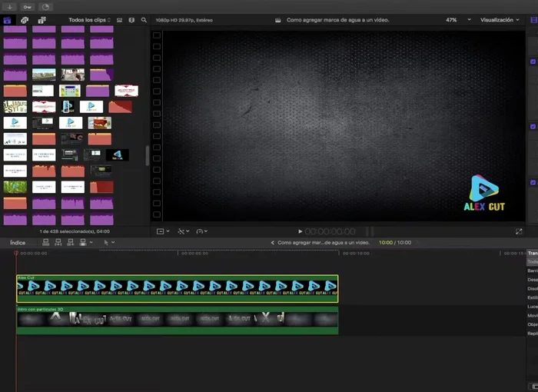The width and height of the screenshot is (538, 392).
Task: Uncheck the top inspector checkbox
Action: (x=533, y=61)
